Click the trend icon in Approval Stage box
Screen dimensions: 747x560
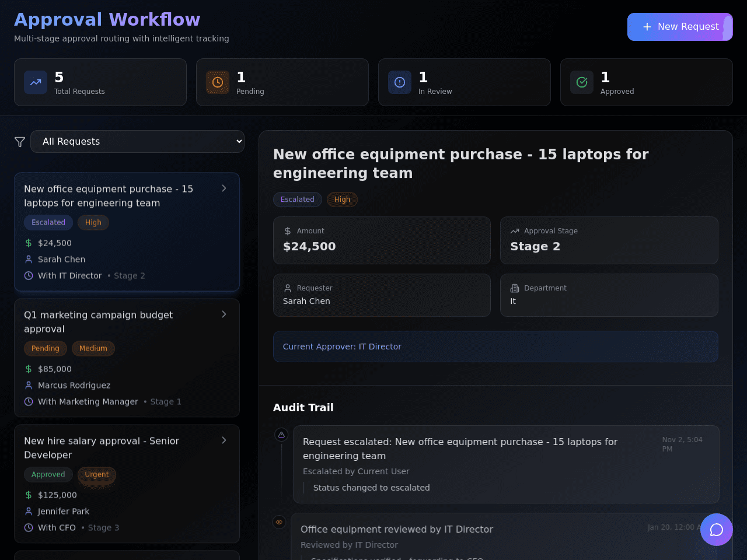(x=515, y=231)
